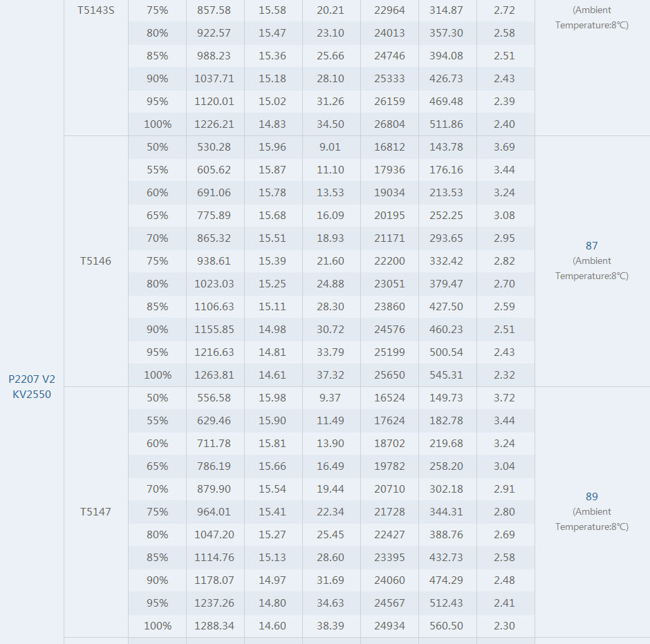
Task: Select the current value 9.01
Action: pyautogui.click(x=331, y=147)
